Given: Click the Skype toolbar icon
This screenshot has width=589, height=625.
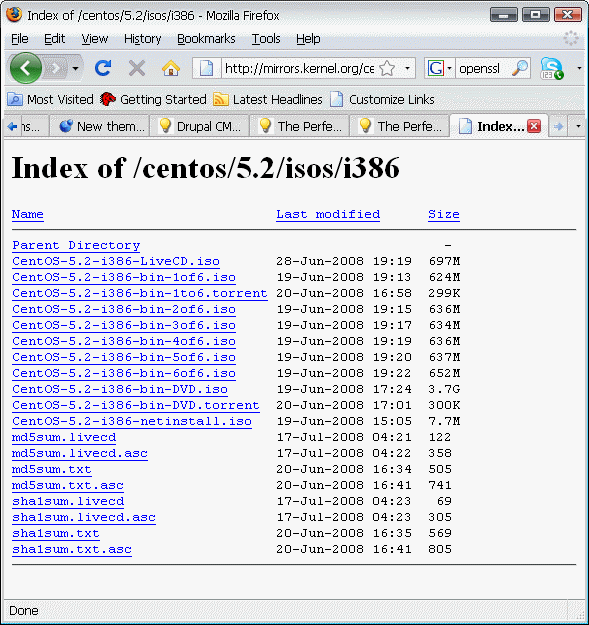Looking at the screenshot, I should (552, 68).
